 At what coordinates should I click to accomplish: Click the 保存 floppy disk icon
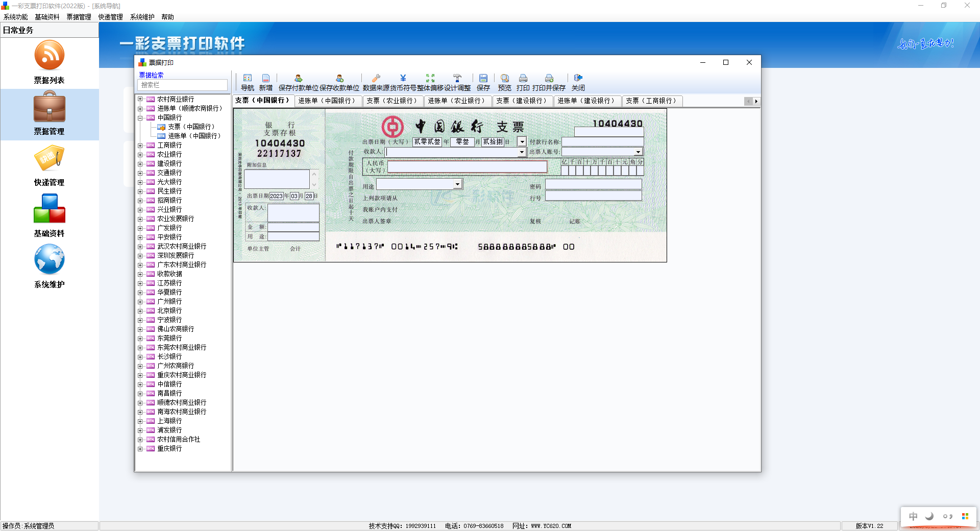point(483,78)
